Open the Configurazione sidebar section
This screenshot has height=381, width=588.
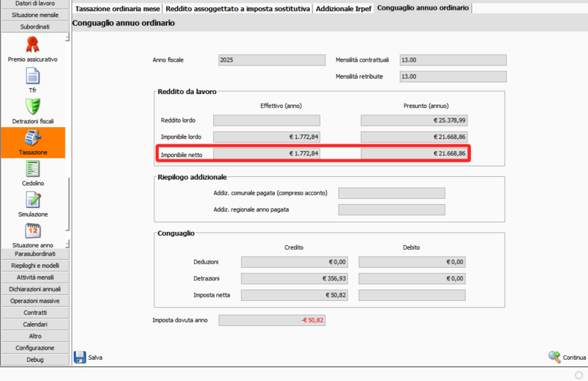[x=35, y=348]
